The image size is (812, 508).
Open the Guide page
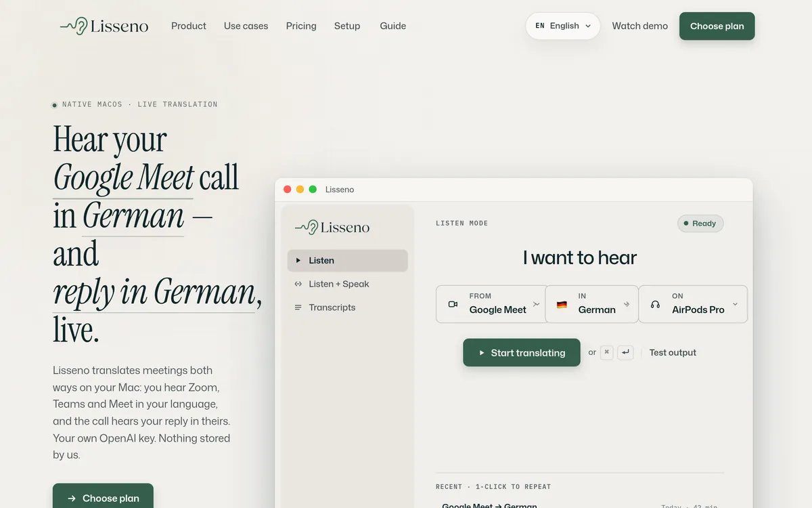pyautogui.click(x=393, y=26)
